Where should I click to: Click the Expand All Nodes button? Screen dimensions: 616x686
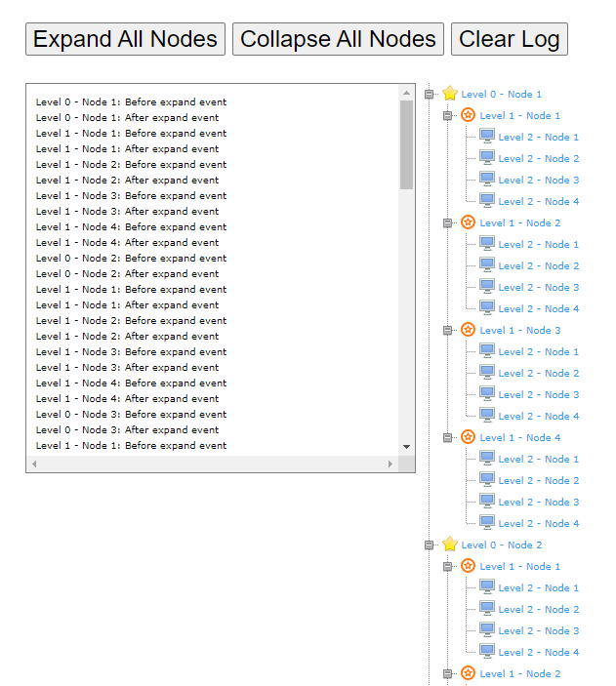pyautogui.click(x=125, y=39)
